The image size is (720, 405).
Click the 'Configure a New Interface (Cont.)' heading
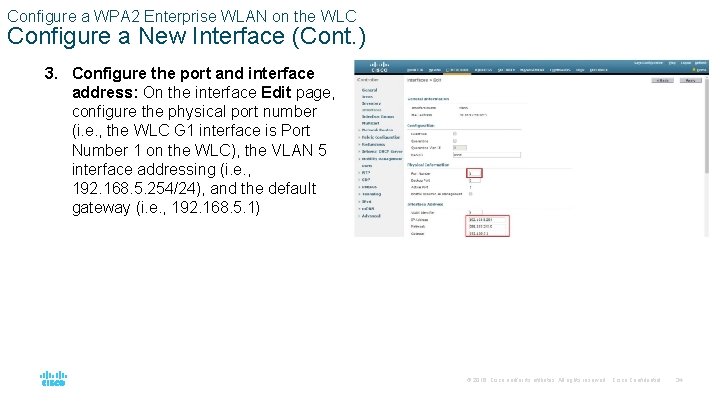point(186,36)
